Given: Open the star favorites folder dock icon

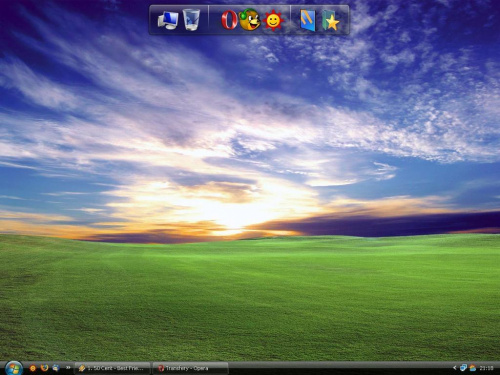Looking at the screenshot, I should [x=330, y=21].
